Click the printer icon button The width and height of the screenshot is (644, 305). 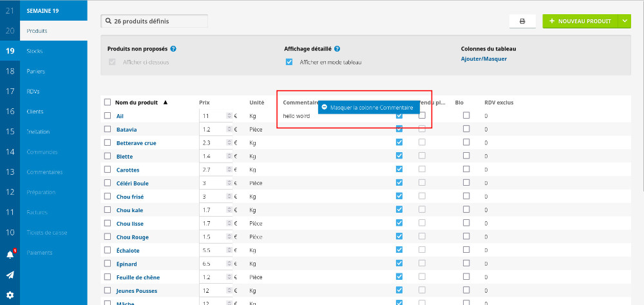pos(522,21)
